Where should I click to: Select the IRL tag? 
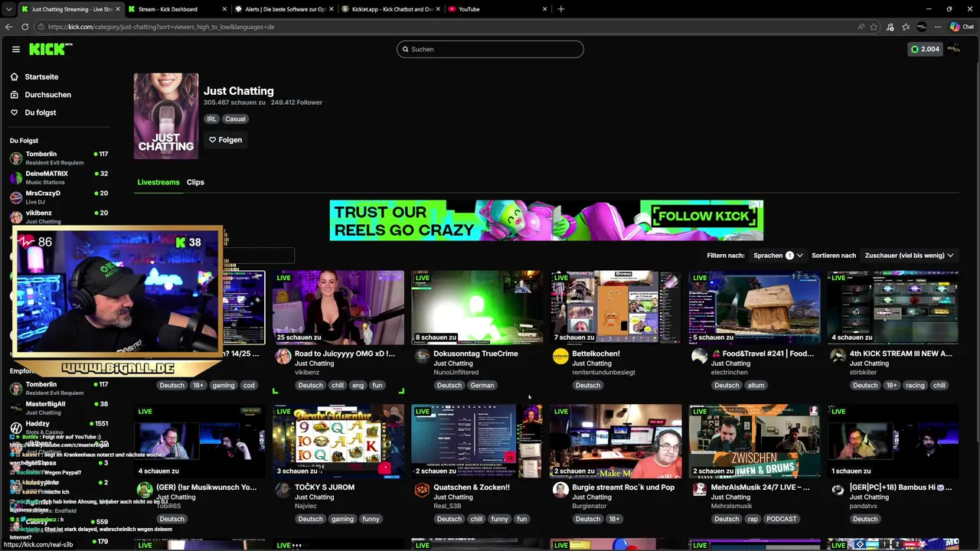click(x=212, y=119)
